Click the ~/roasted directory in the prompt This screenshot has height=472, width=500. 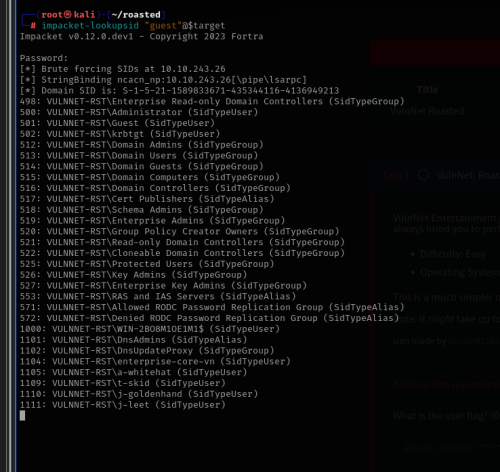[x=136, y=15]
